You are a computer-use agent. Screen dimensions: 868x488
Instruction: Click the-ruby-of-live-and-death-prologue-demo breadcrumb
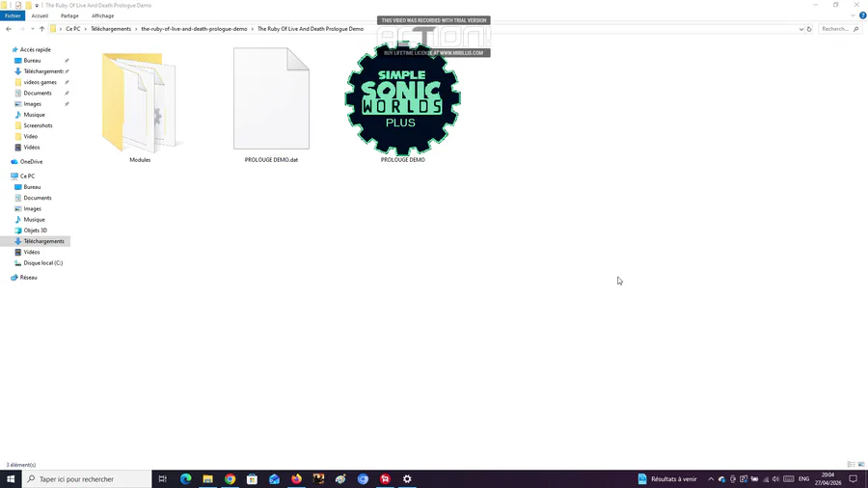point(194,29)
